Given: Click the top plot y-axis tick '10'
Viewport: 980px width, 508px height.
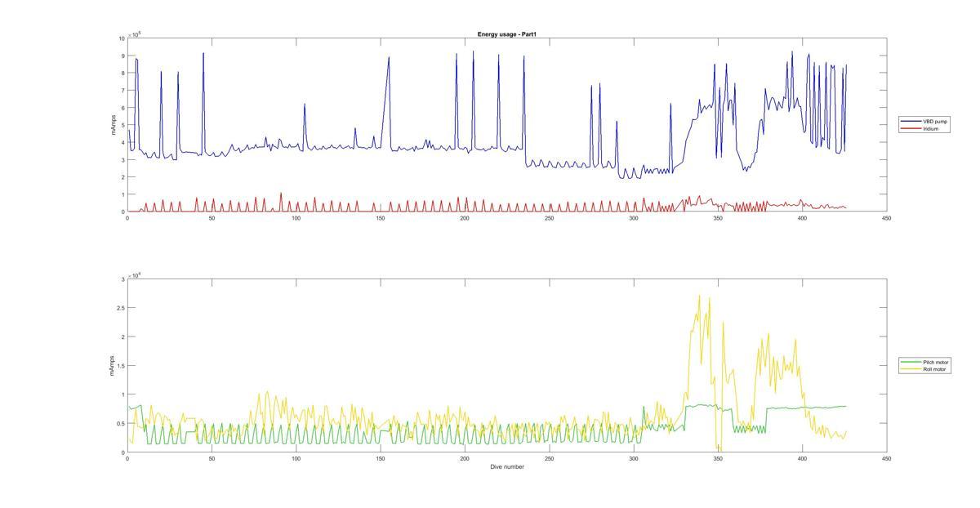Looking at the screenshot, I should point(122,38).
